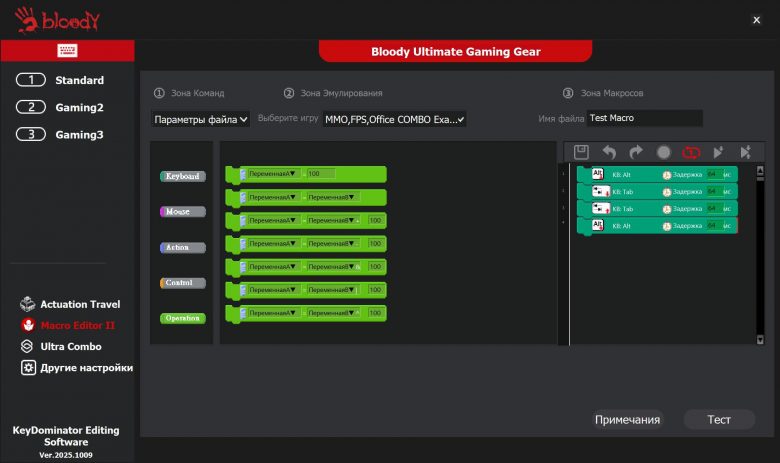
Task: Click the last playback icon in macro toolbar
Action: click(745, 152)
